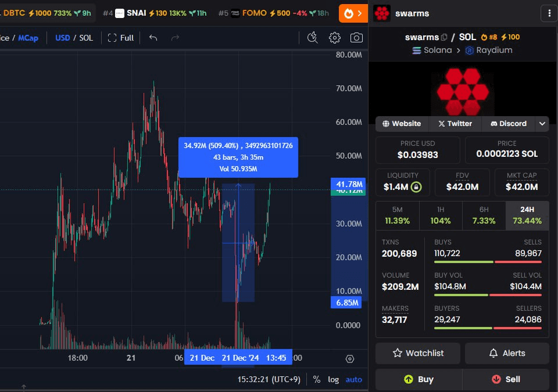Image resolution: width=558 pixels, height=392 pixels.
Task: Select the 1H timeframe tab
Action: click(x=441, y=215)
